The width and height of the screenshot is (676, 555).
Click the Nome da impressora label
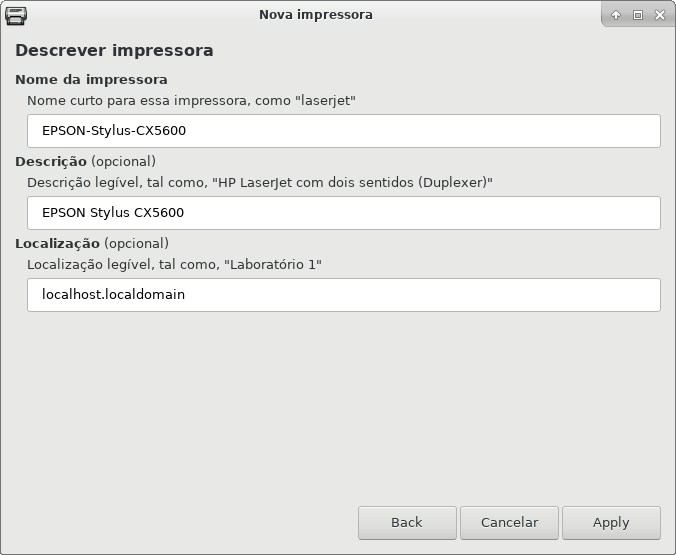pyautogui.click(x=91, y=80)
